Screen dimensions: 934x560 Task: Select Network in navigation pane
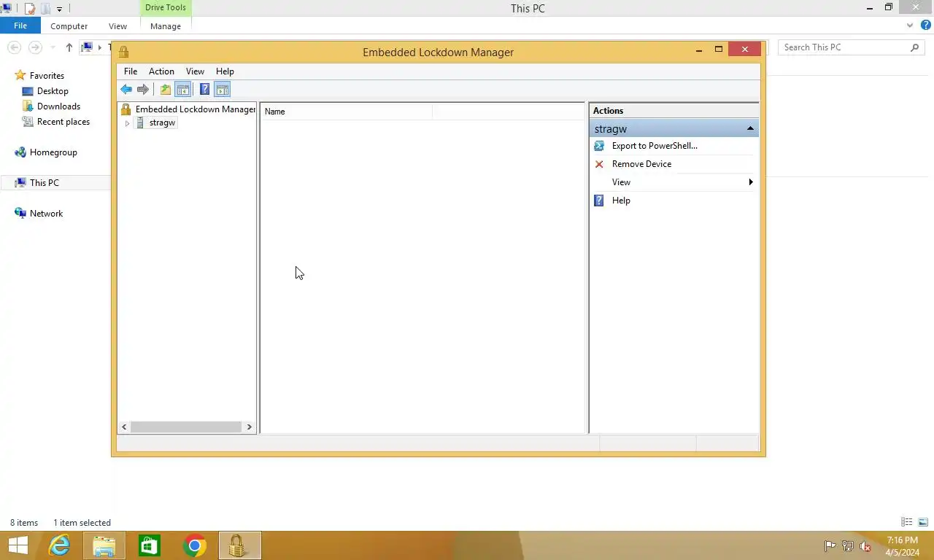46,214
